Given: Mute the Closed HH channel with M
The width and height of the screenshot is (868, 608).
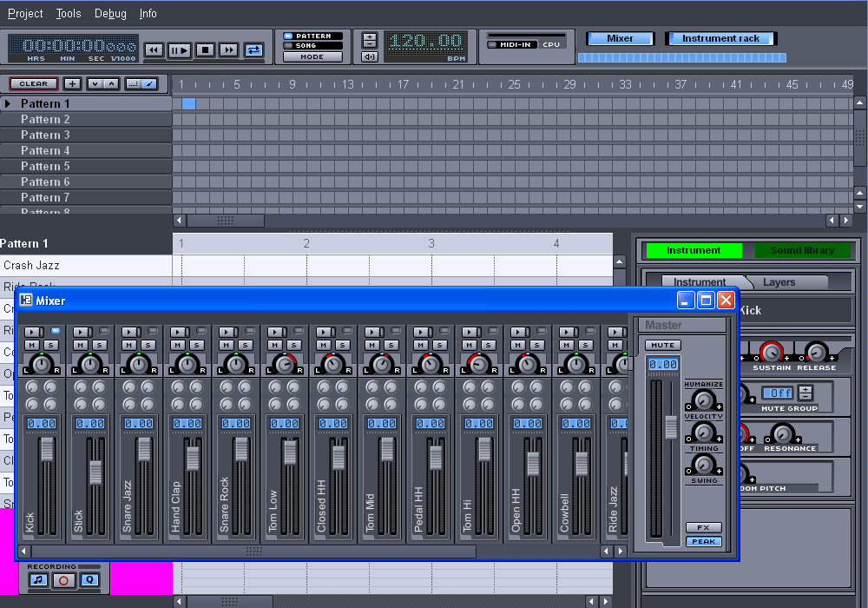Looking at the screenshot, I should pos(324,346).
